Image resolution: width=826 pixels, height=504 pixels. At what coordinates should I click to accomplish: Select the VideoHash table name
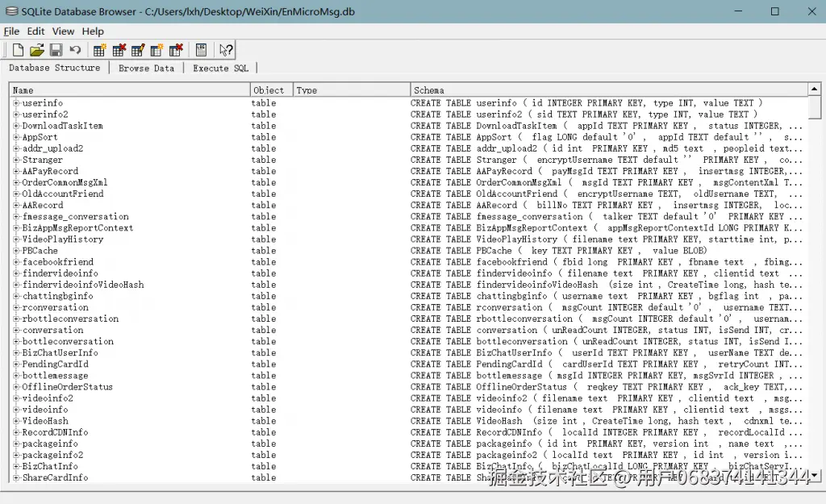[45, 421]
